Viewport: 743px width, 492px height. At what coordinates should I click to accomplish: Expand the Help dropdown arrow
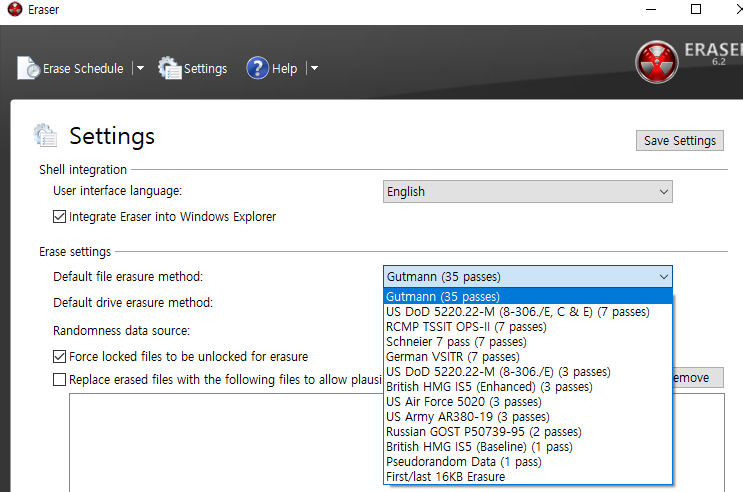pyautogui.click(x=314, y=68)
